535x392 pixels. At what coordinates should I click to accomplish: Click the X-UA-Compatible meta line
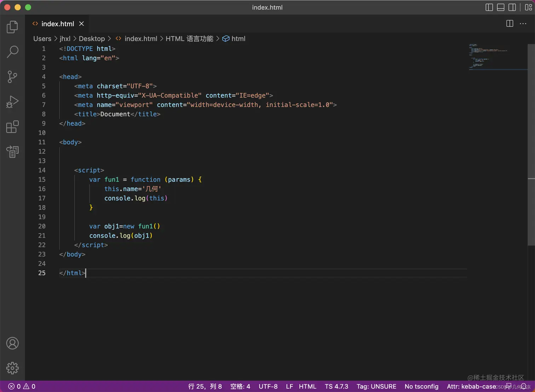[x=173, y=95]
